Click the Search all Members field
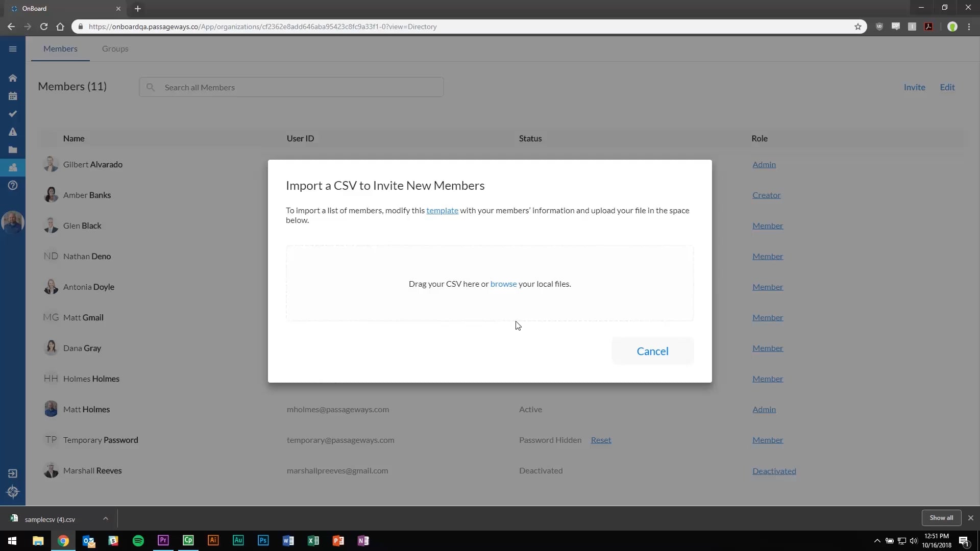Image resolution: width=980 pixels, height=551 pixels. pos(291,87)
